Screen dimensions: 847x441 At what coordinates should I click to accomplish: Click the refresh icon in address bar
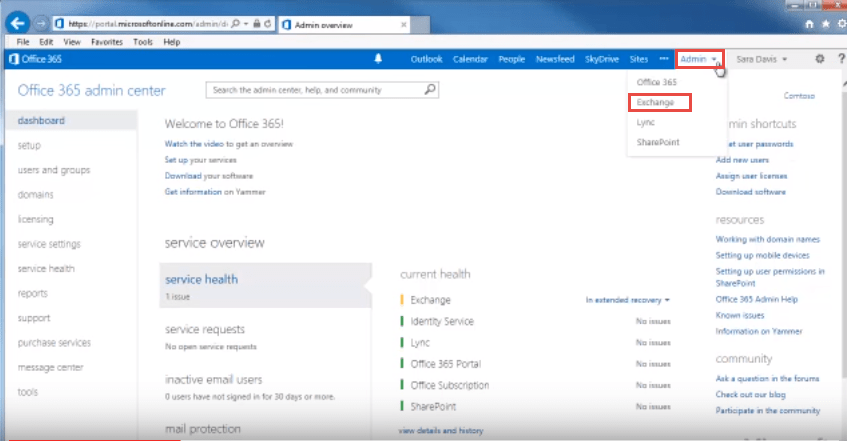coord(267,24)
